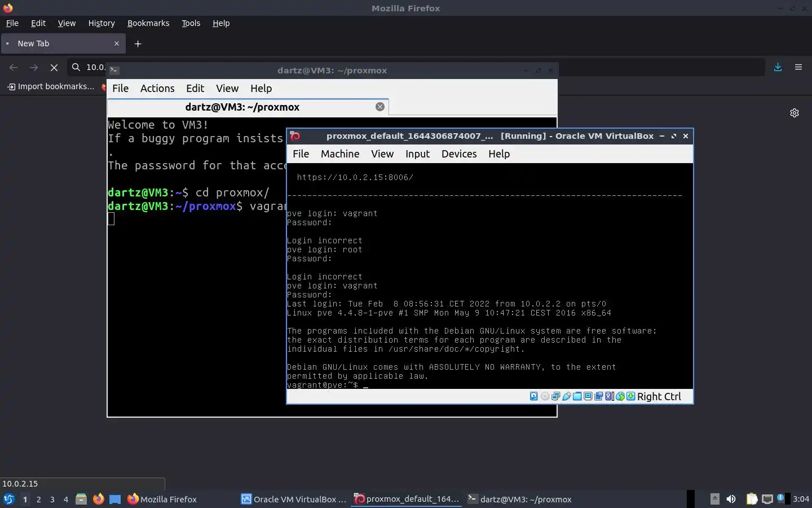This screenshot has width=812, height=508.
Task: Open the new tab page settings gear
Action: [795, 113]
